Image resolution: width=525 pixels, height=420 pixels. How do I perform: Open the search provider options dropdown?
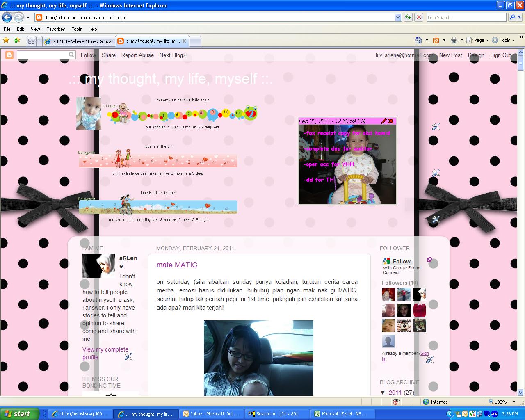pyautogui.click(x=520, y=18)
